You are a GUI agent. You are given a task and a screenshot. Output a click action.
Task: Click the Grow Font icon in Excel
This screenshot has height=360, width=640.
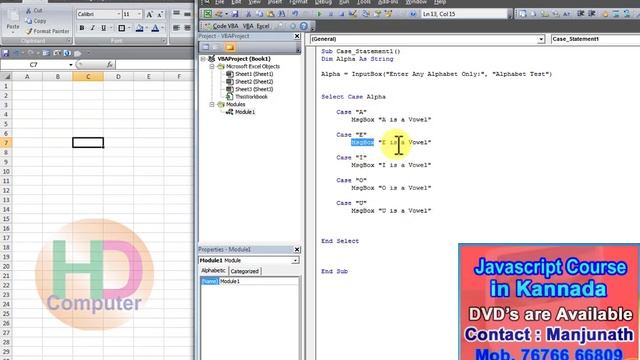tap(149, 14)
